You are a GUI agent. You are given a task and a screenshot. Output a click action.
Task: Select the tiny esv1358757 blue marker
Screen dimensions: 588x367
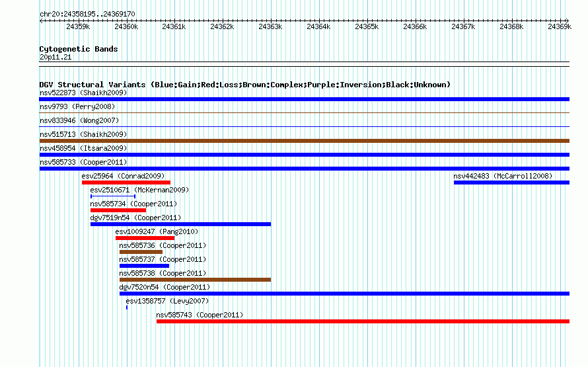pos(127,307)
